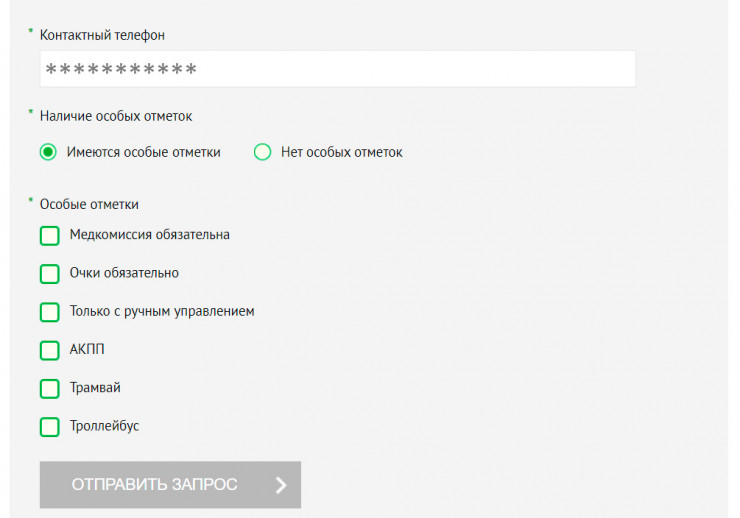Screen dimensions: 740x518
Task: Tick the Медкомиссия обязательна checkbox
Action: [x=50, y=236]
